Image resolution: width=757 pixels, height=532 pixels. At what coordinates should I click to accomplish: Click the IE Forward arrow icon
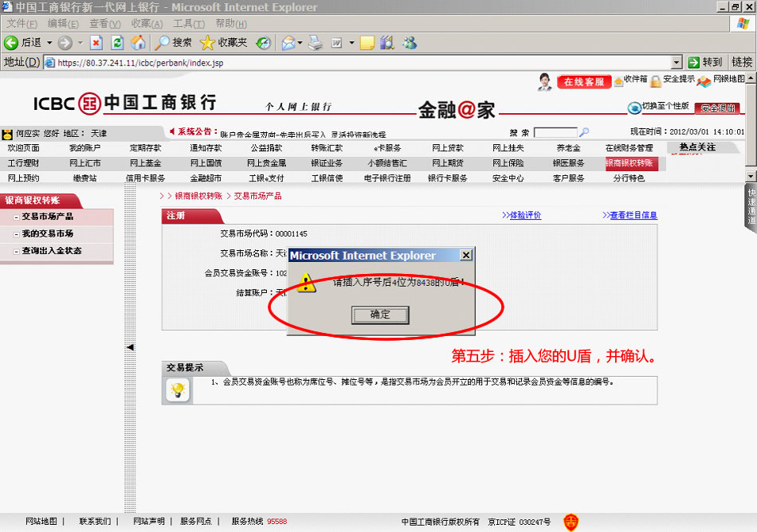click(65, 43)
